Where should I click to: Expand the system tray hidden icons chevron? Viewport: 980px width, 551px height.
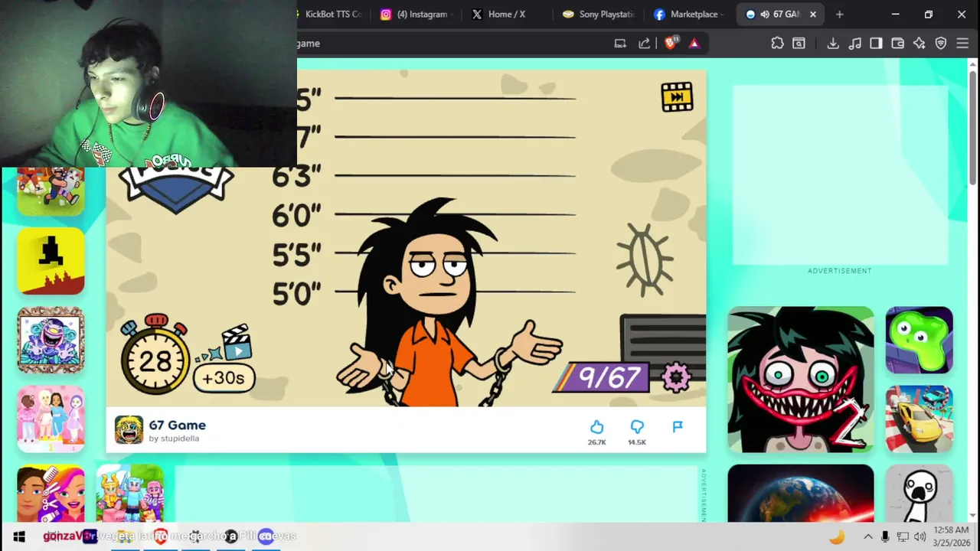[867, 536]
